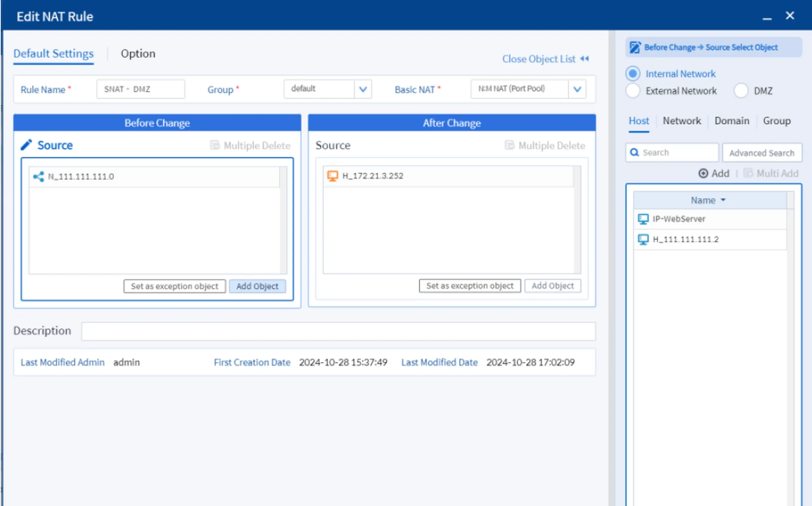Open the Name column sort dropdown
Screen dimensions: 812x506
(723, 200)
